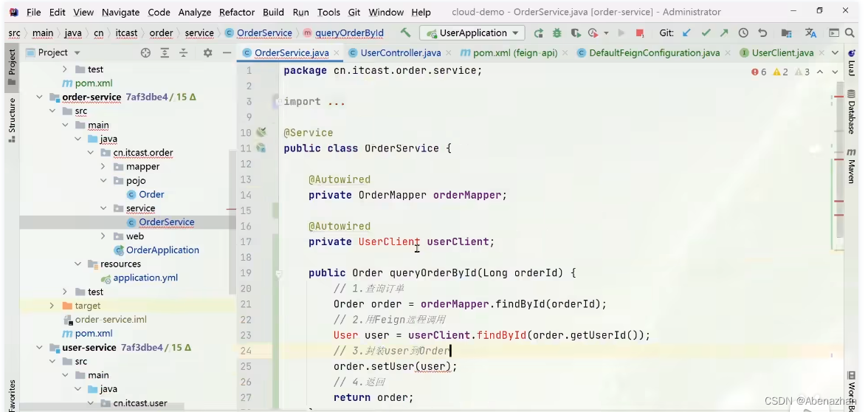Open the Project view mode dropdown

point(77,52)
